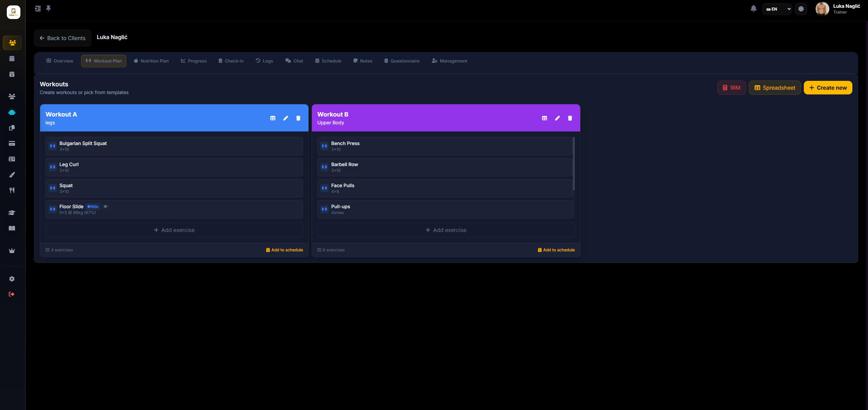
Task: Switch to the Nutrition Plan tab
Action: tap(151, 61)
